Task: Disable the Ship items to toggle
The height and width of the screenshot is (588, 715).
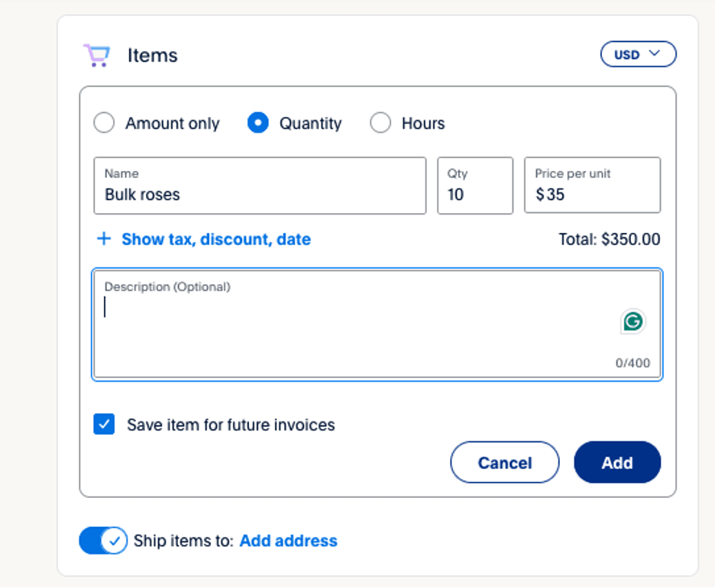Action: 103,541
